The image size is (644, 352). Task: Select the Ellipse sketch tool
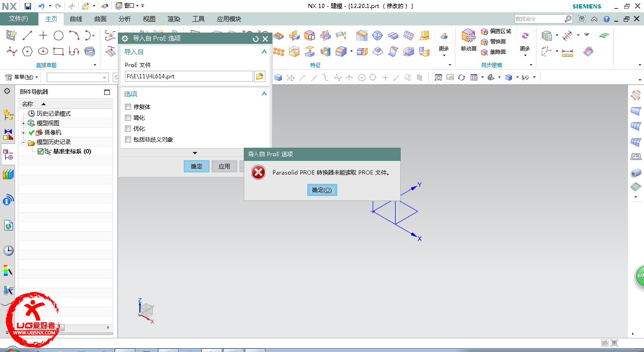[43, 51]
